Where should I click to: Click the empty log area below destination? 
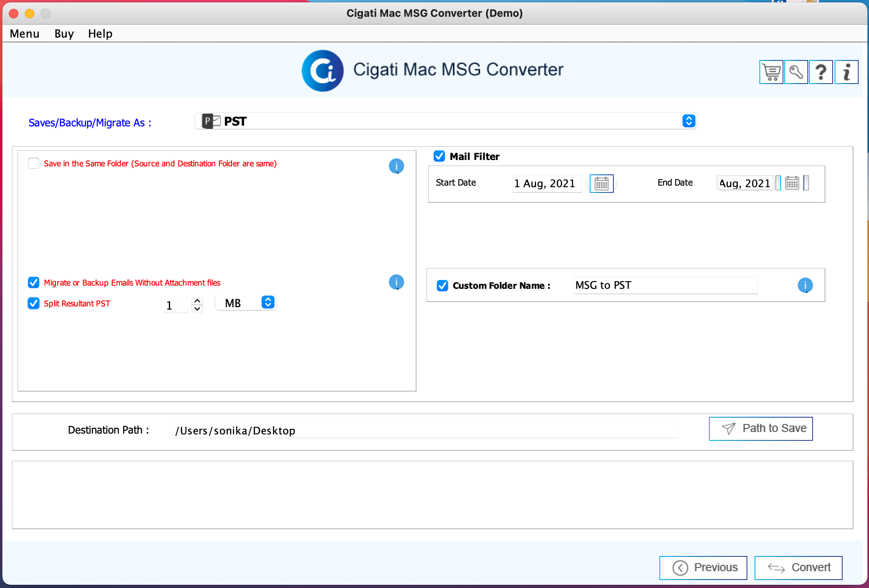click(432, 495)
